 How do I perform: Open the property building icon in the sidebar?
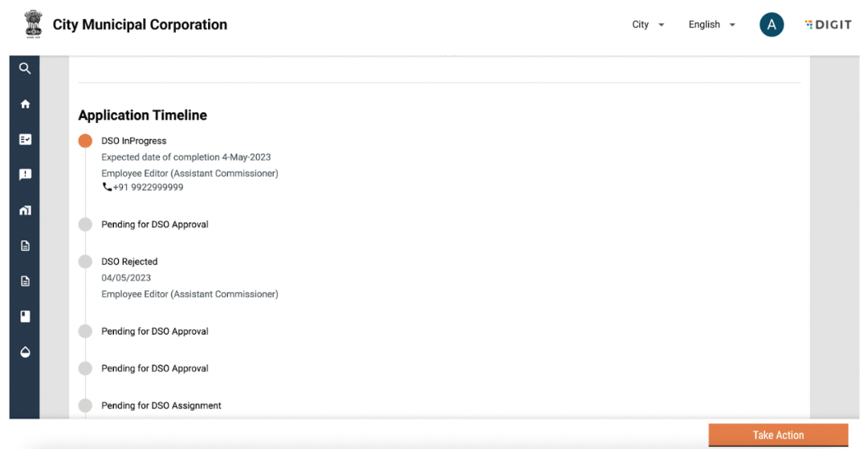(x=25, y=210)
